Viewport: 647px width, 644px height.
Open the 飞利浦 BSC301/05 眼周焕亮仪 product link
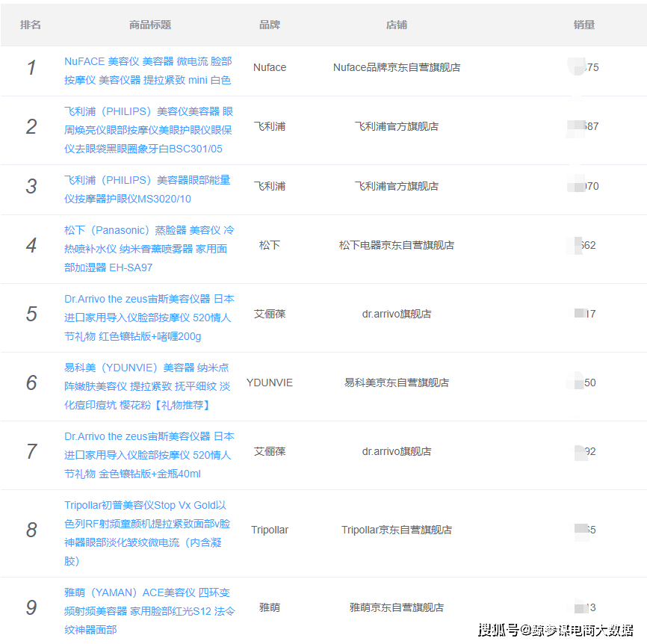click(149, 130)
